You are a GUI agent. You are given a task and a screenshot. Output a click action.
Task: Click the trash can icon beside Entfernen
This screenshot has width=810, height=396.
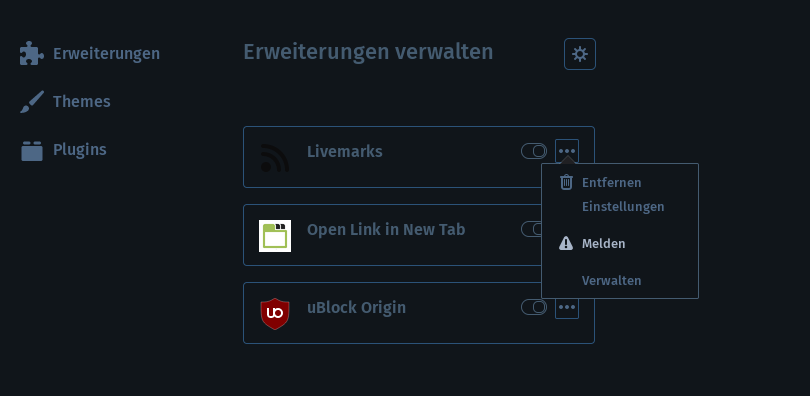pos(566,182)
